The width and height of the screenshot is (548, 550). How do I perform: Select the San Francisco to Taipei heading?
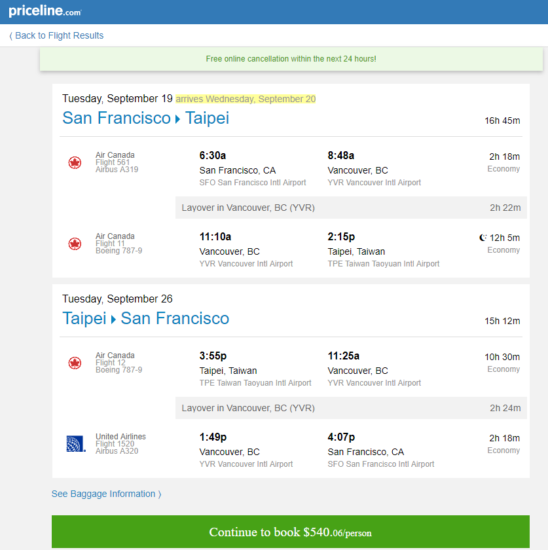[146, 118]
